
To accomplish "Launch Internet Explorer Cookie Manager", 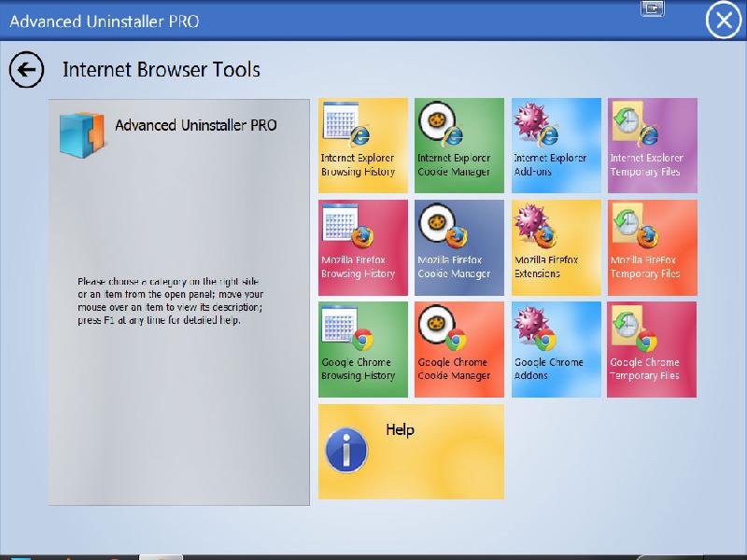I will [x=459, y=146].
